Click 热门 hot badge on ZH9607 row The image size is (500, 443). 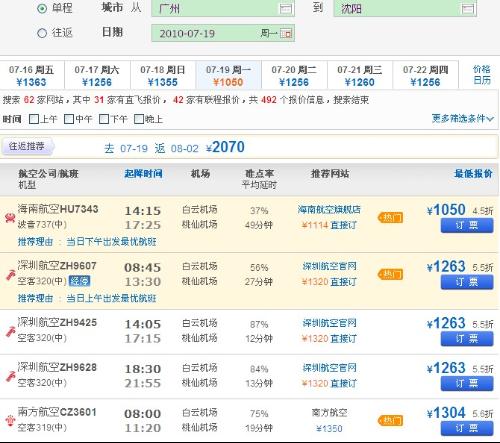coord(390,274)
